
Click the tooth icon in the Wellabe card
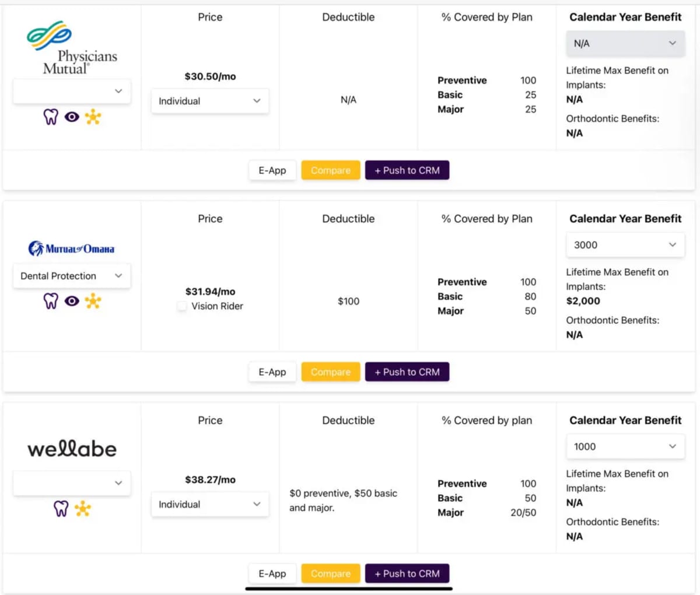coord(61,509)
